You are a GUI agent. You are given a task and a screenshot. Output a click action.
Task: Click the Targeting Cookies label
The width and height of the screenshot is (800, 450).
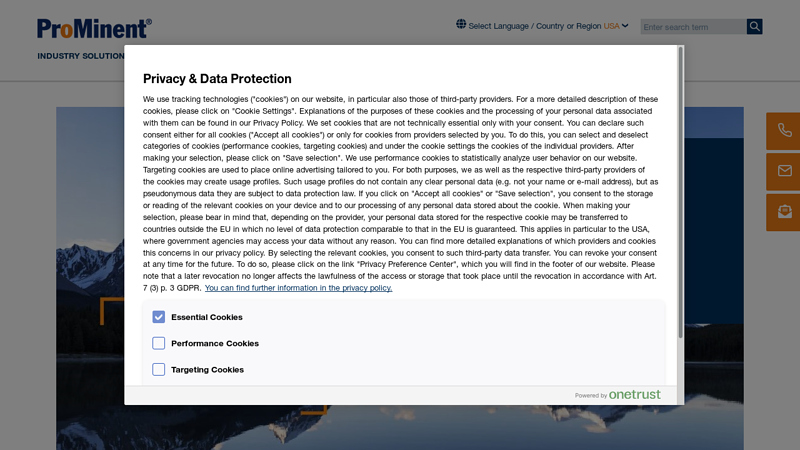(207, 369)
